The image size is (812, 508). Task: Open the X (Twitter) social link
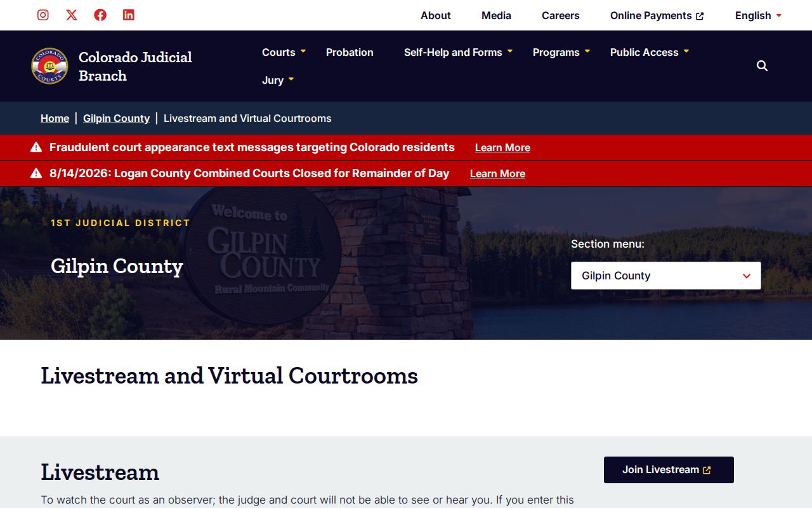coord(72,15)
